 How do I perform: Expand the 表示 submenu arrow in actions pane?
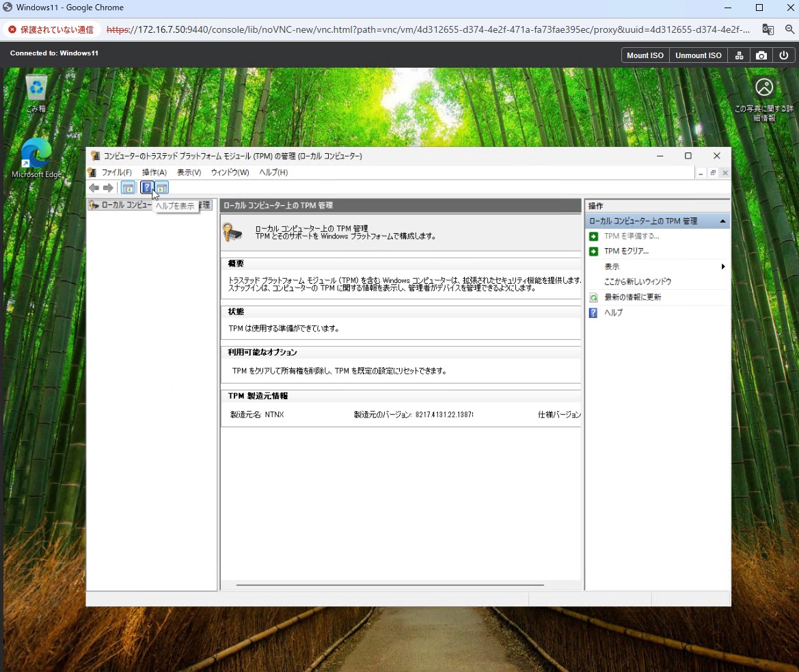point(722,267)
